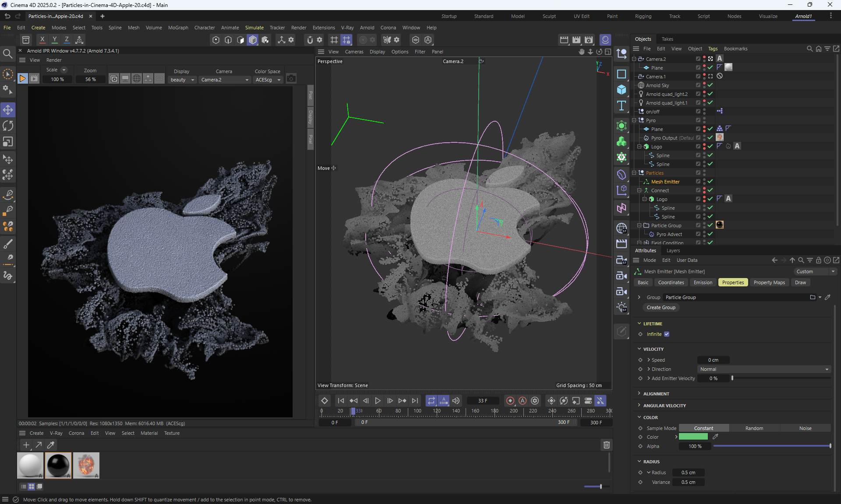The width and height of the screenshot is (841, 504).
Task: Click the green particle Color swatch
Action: click(693, 437)
